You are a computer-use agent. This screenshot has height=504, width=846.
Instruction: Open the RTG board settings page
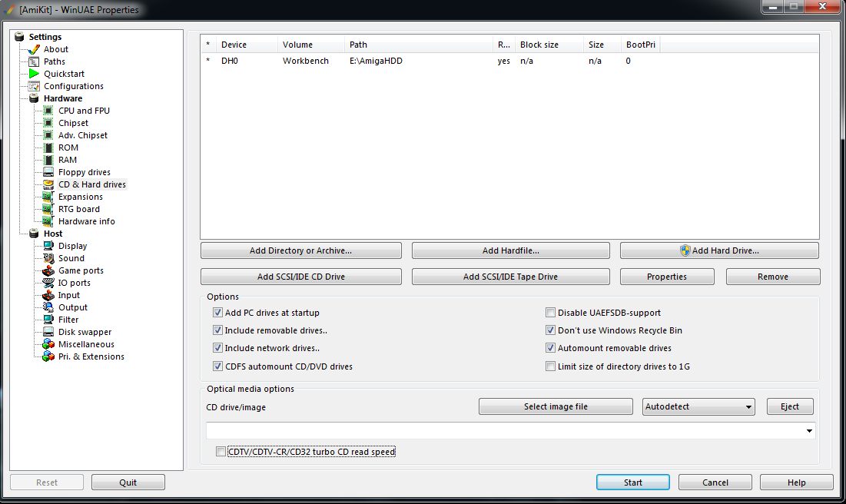coord(78,209)
